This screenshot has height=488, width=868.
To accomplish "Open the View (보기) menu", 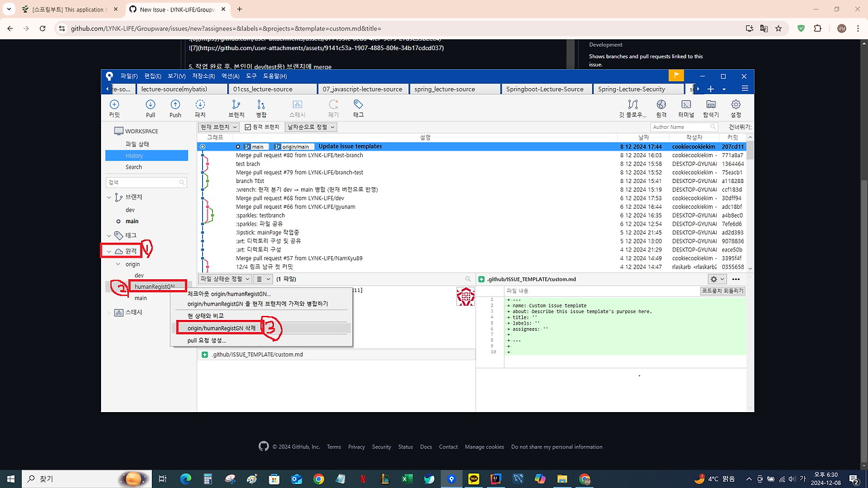I will [176, 76].
